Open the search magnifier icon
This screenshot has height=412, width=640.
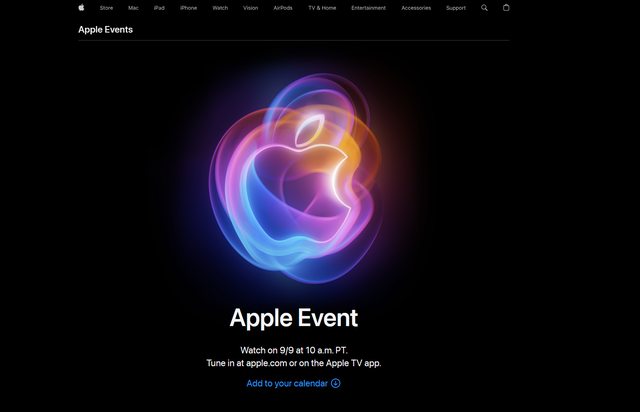[484, 8]
